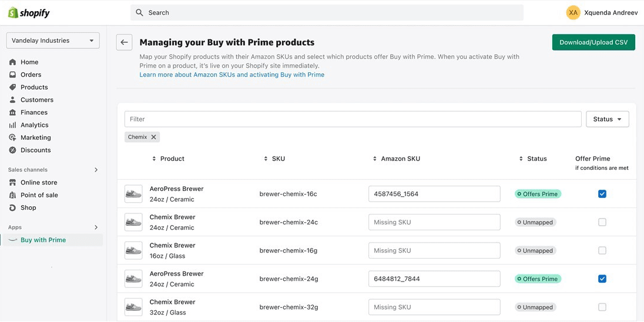Click the Online store shop icon

point(13,182)
